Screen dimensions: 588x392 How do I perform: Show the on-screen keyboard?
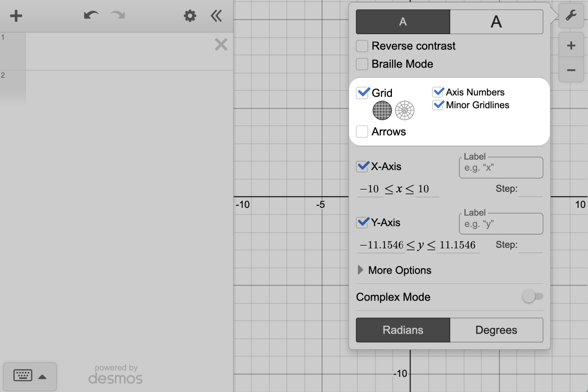(x=30, y=376)
